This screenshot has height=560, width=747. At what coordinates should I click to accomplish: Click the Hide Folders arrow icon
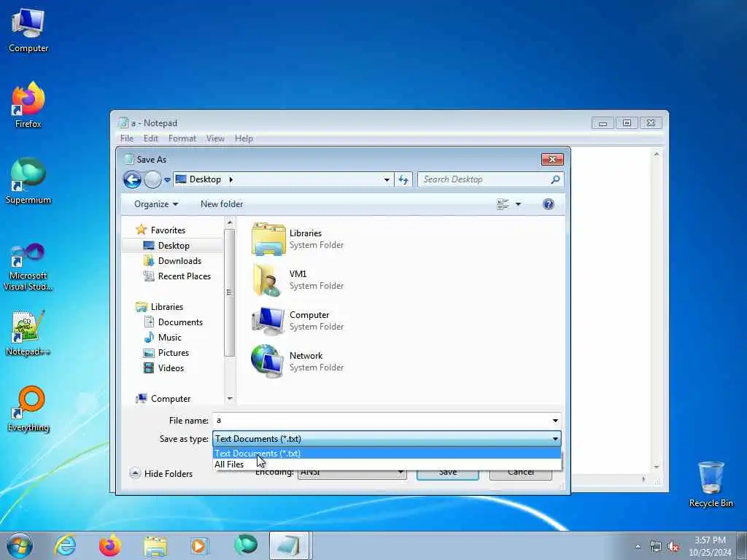(x=135, y=473)
